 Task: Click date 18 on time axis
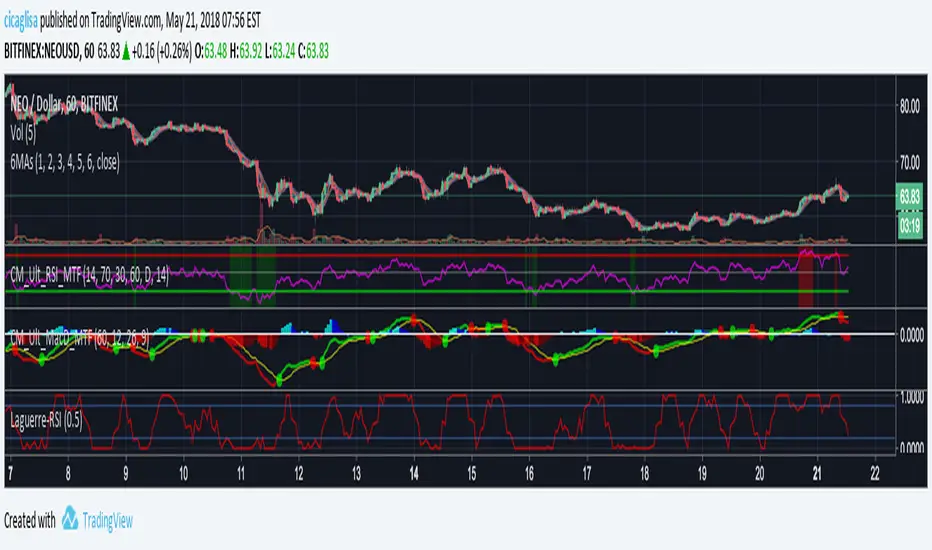tap(644, 474)
